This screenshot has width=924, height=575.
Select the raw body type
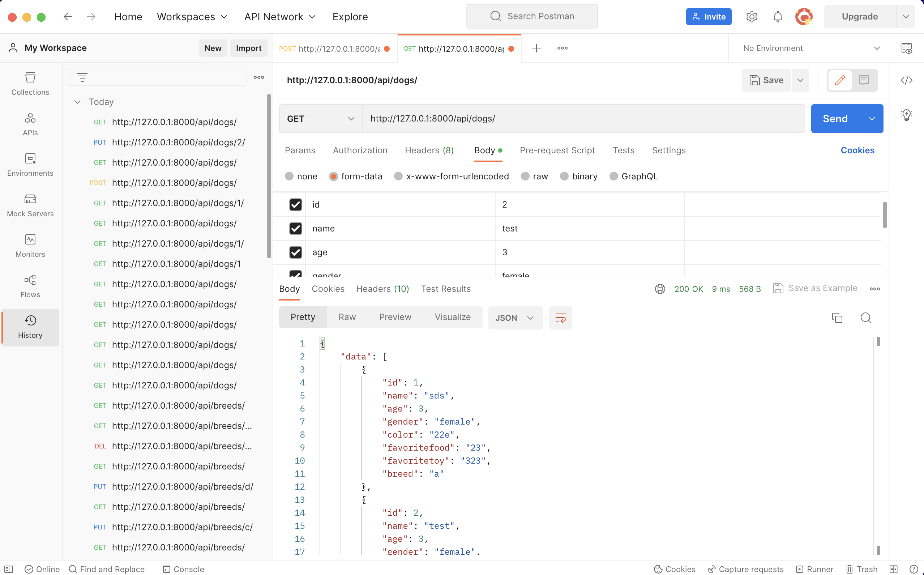525,176
